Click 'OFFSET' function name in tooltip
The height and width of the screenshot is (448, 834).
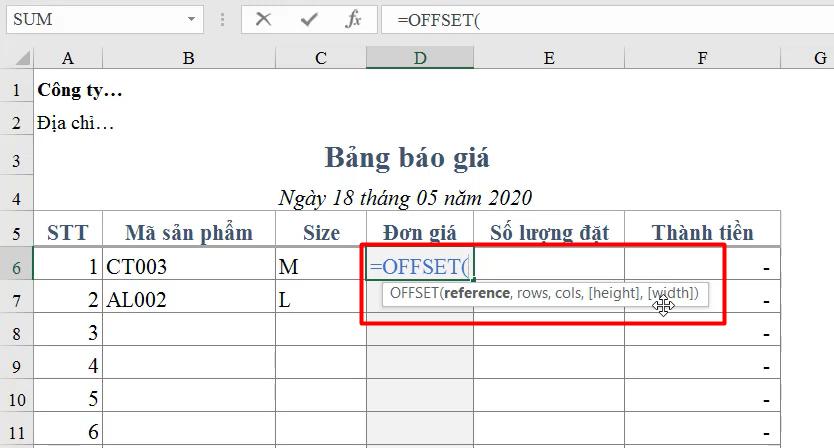[414, 293]
